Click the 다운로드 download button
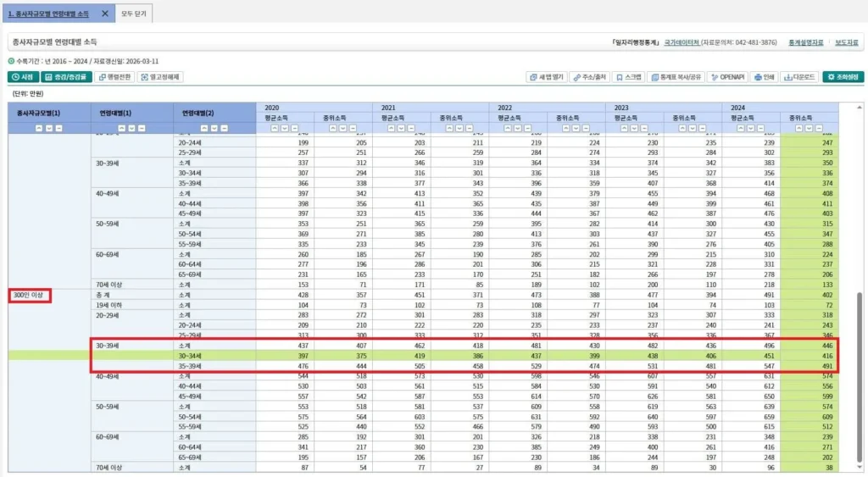 pos(799,77)
